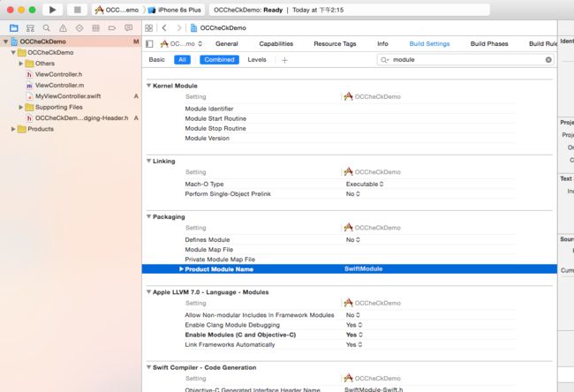
Task: Select the Private Module Map File setting
Action: click(350, 260)
